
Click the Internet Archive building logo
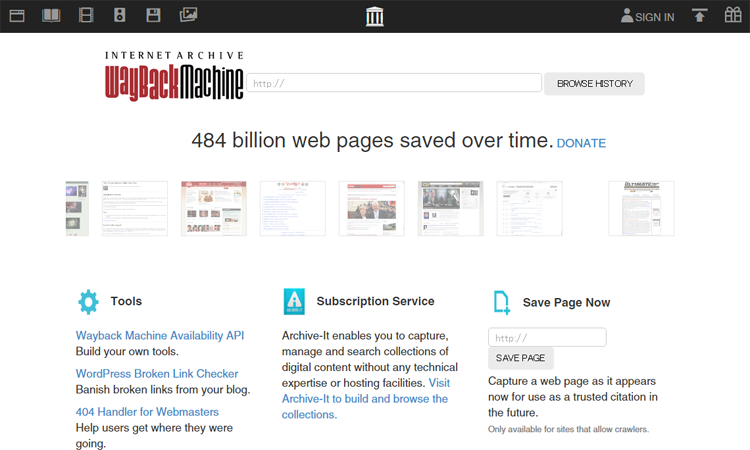(375, 17)
